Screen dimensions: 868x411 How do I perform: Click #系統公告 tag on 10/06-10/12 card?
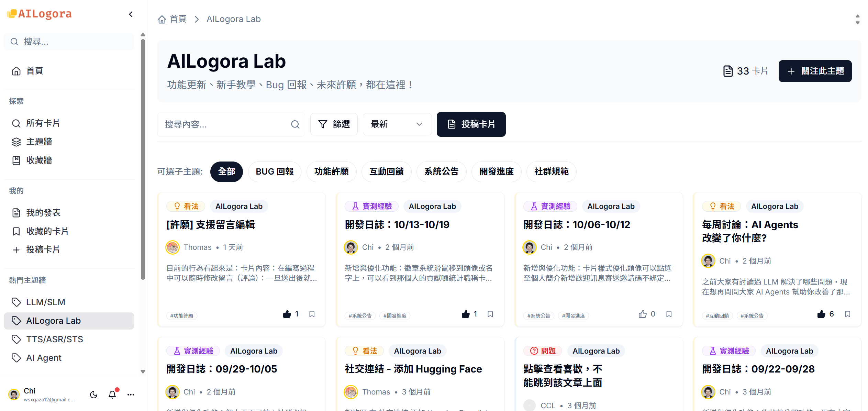(539, 316)
